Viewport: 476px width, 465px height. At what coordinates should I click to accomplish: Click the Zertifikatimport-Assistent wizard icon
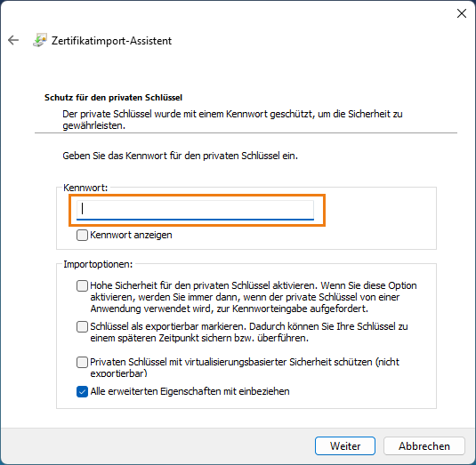40,40
